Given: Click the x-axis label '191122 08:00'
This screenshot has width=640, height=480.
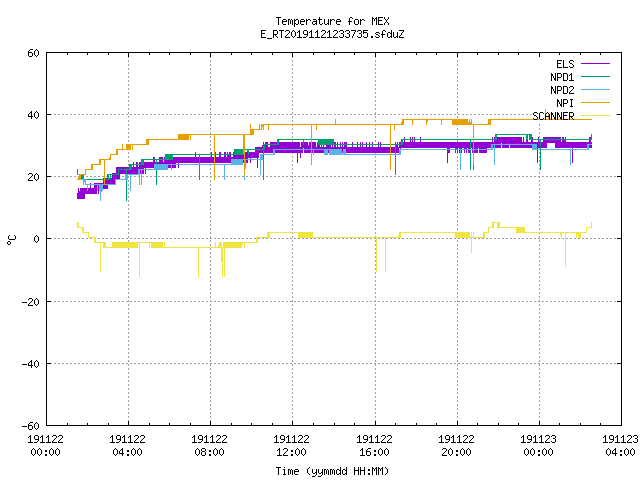Looking at the screenshot, I should [209, 446].
